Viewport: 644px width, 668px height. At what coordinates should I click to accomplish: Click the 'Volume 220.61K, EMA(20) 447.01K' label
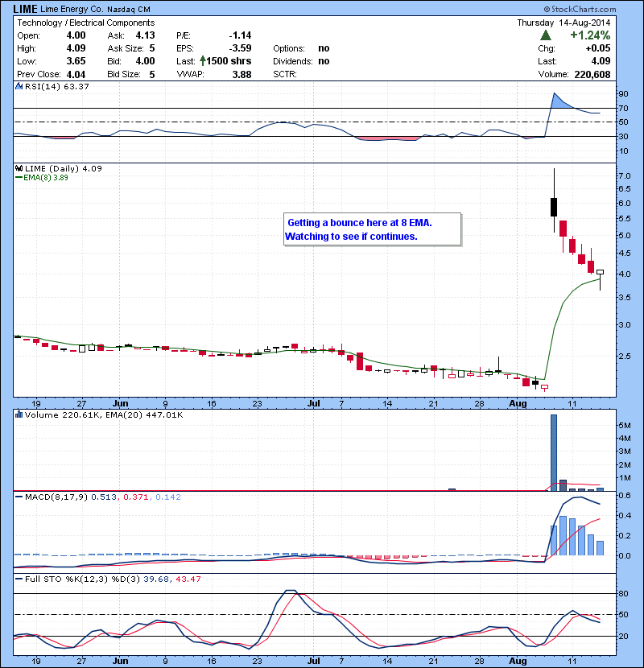click(x=104, y=415)
